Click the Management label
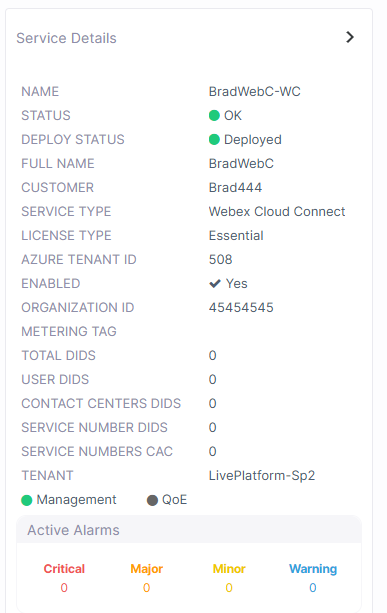The image size is (387, 613). point(76,500)
